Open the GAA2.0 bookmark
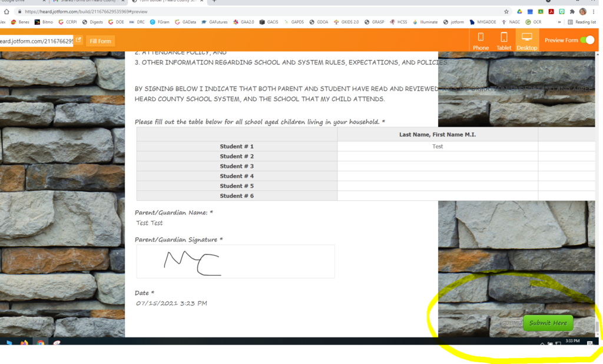 point(243,22)
